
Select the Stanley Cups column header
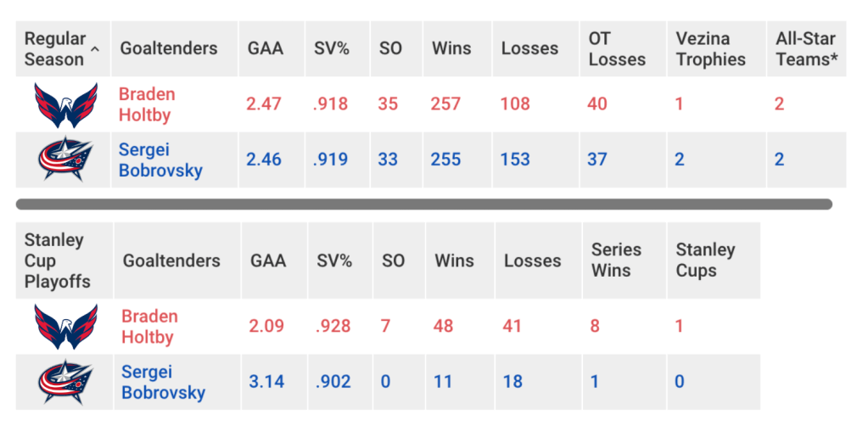pyautogui.click(x=705, y=260)
